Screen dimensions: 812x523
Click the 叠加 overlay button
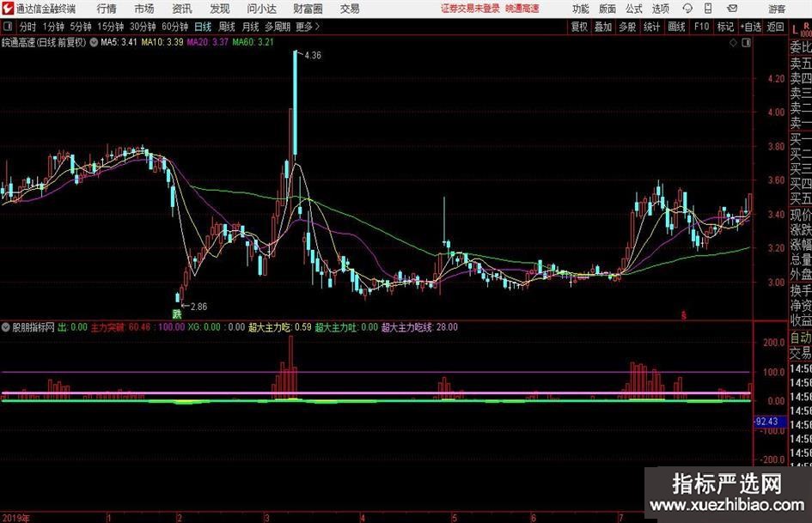coord(603,27)
